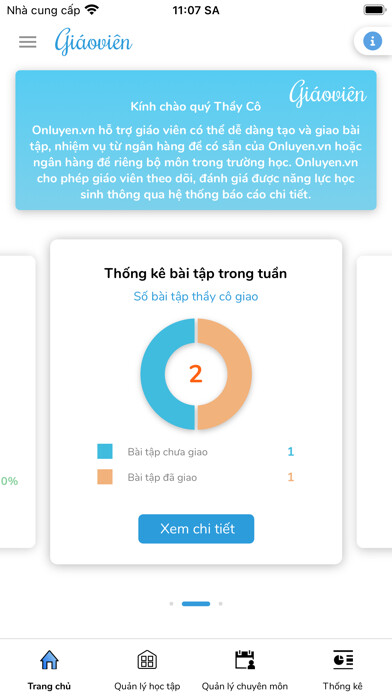Open the Số bài tập thầy cô giao link
Viewport: 392px width, 696px height.
click(x=196, y=297)
